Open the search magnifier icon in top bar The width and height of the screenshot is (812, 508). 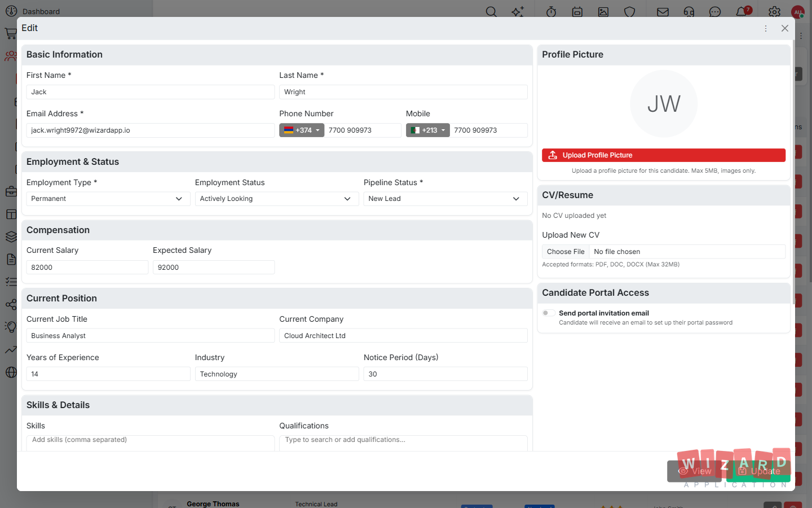point(491,12)
